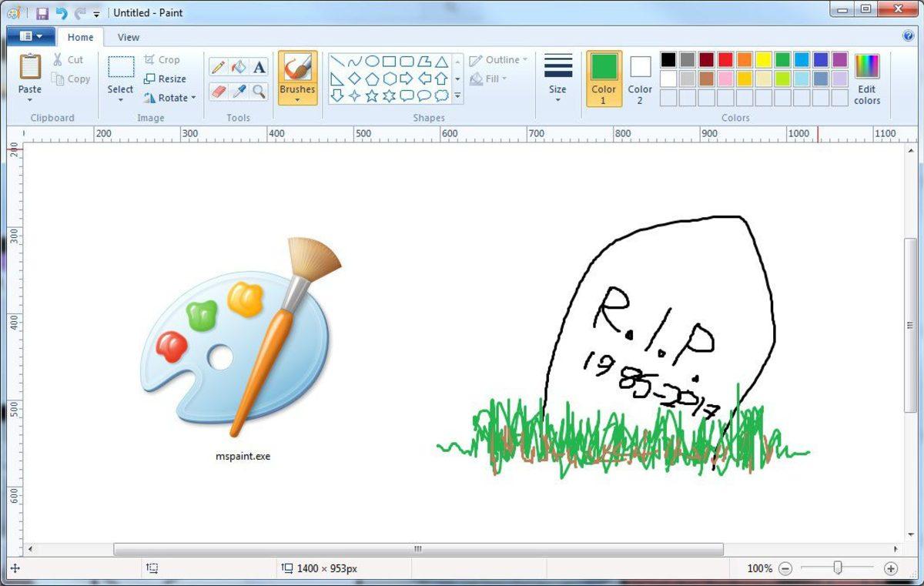Expand the Size selector
This screenshot has width=924, height=586.
(557, 77)
